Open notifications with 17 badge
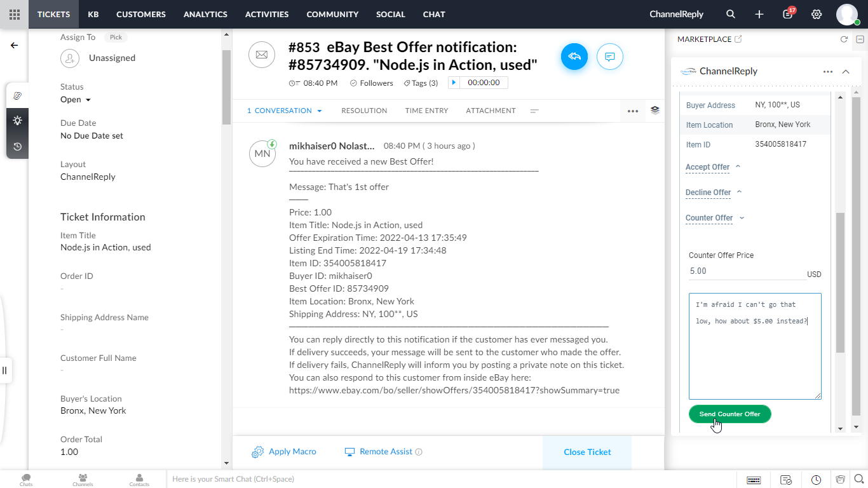 pos(789,13)
